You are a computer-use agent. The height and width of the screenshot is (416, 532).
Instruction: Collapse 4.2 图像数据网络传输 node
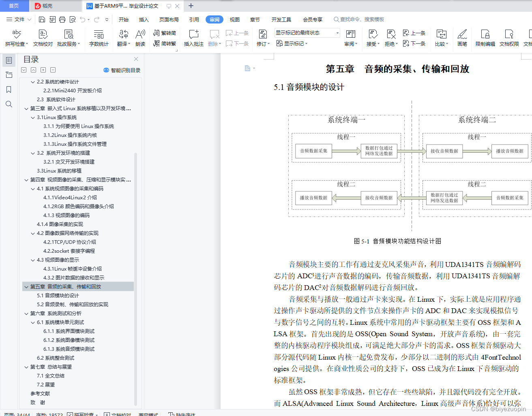pyautogui.click(x=33, y=233)
